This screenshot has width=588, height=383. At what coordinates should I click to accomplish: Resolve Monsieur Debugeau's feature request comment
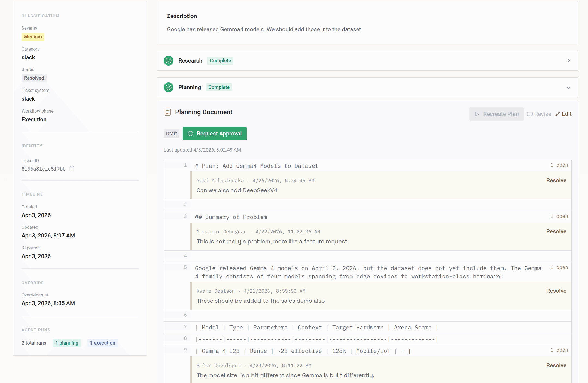click(x=556, y=231)
